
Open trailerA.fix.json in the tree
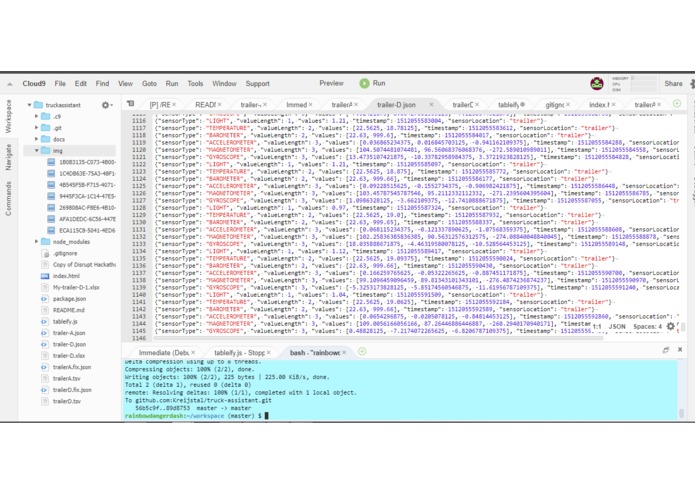[72, 367]
